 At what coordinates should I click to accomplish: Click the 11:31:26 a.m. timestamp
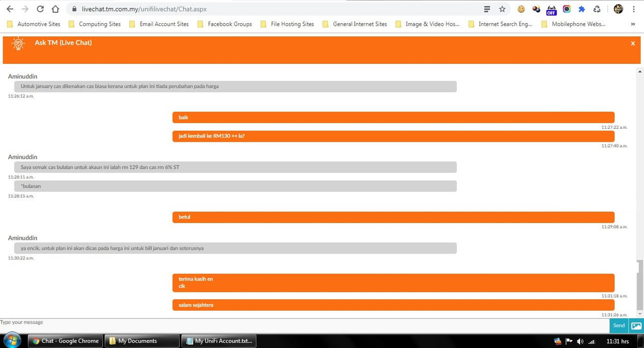coord(614,315)
